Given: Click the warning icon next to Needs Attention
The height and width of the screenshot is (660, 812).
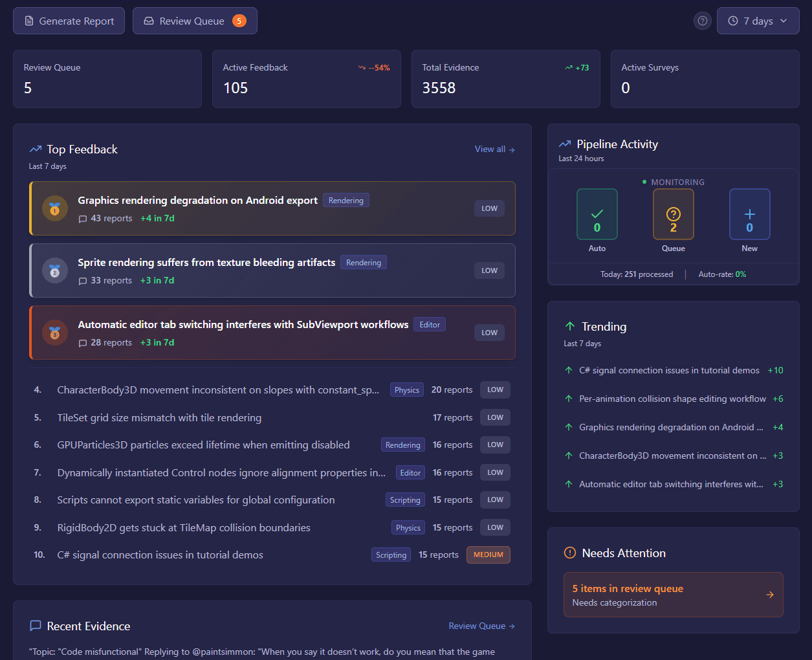Looking at the screenshot, I should (569, 553).
